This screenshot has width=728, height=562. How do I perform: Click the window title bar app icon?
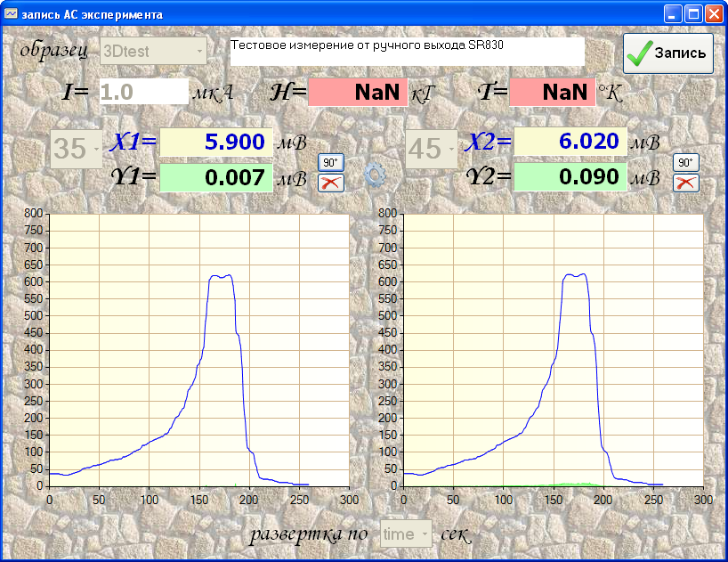pos(11,14)
